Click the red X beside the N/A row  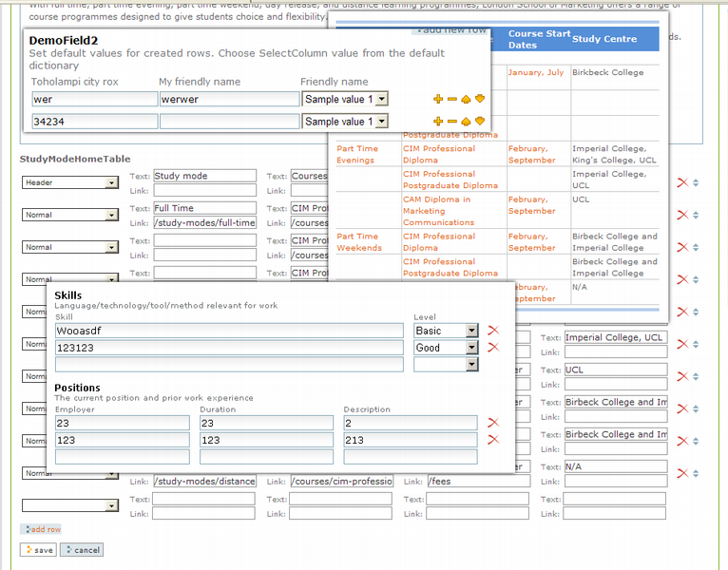(681, 473)
